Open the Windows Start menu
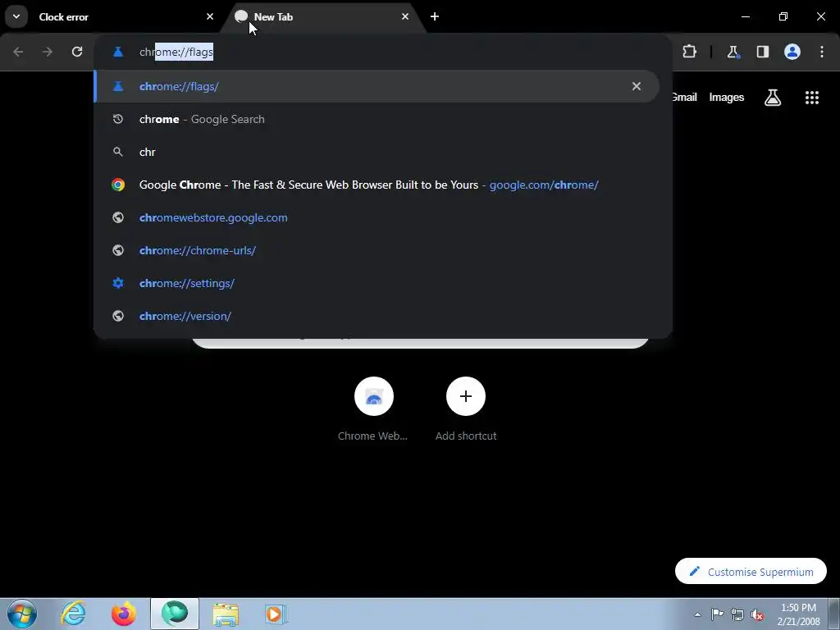This screenshot has width=840, height=630. click(x=22, y=614)
